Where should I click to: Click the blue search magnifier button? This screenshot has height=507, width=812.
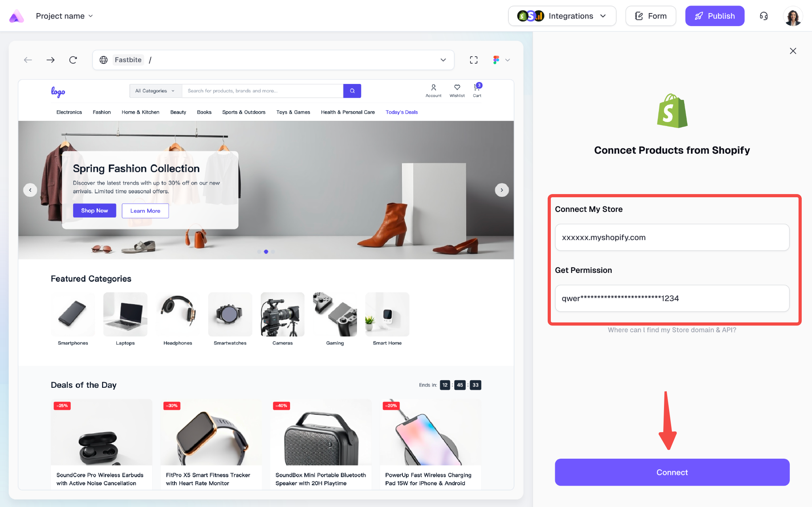352,91
